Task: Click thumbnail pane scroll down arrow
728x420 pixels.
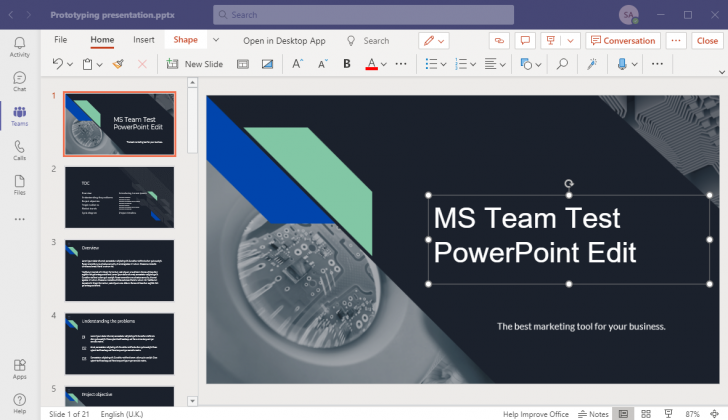Action: point(192,401)
